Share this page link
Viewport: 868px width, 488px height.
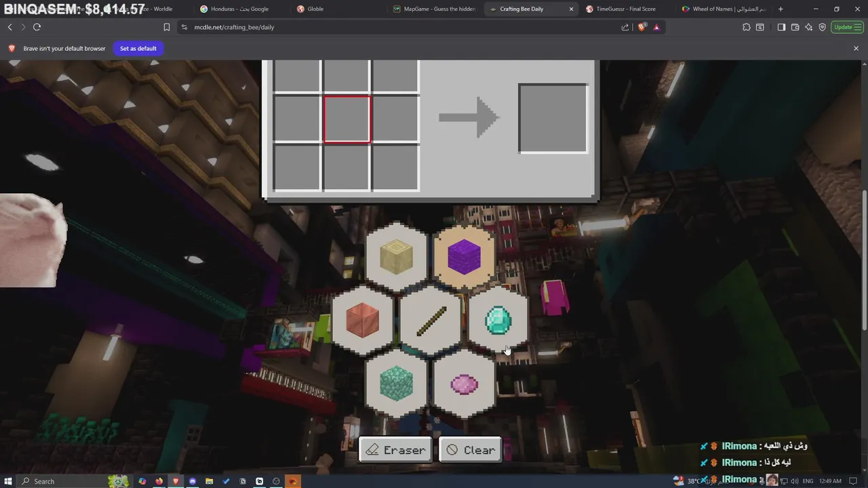[x=625, y=27]
